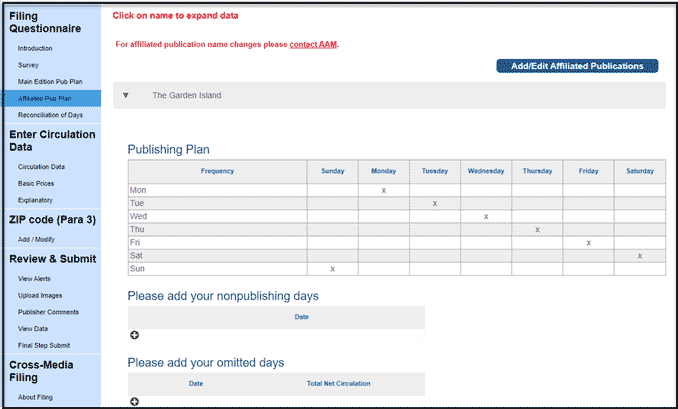678x409 pixels.
Task: Open Explanatory sidebar link
Action: (35, 200)
